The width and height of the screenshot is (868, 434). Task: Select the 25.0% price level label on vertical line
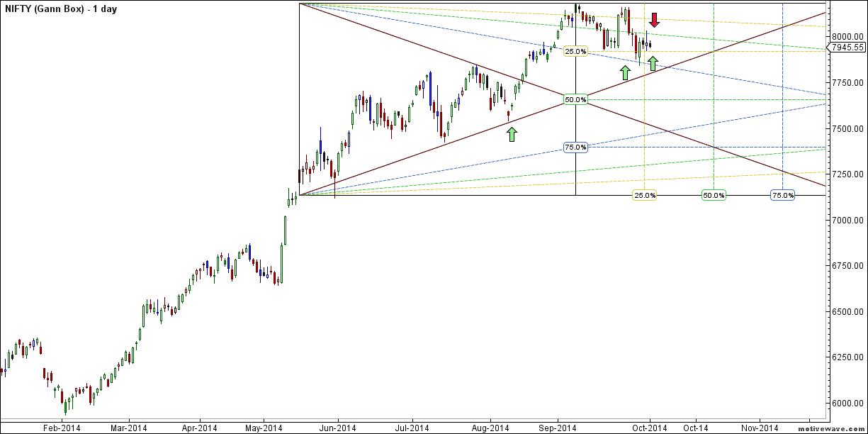tap(575, 52)
